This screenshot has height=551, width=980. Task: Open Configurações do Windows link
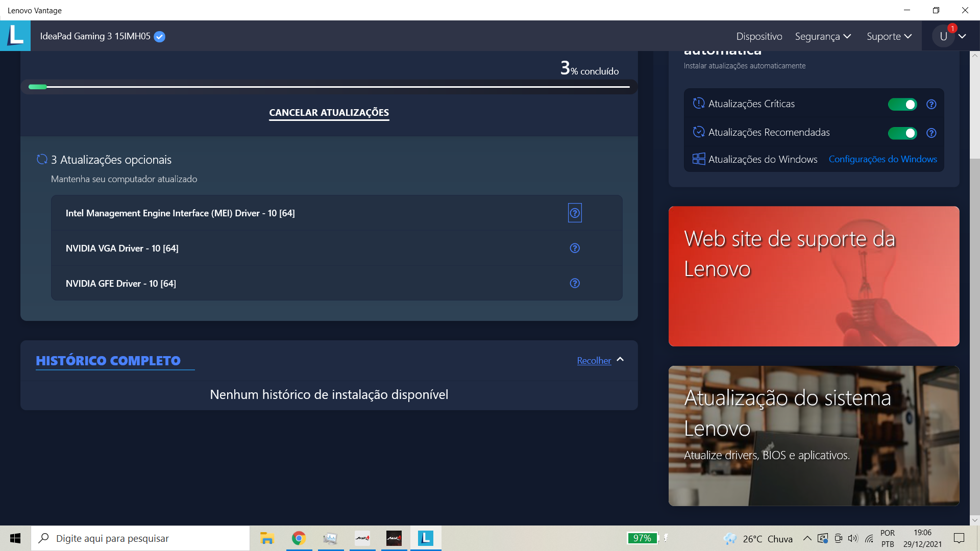pyautogui.click(x=883, y=159)
